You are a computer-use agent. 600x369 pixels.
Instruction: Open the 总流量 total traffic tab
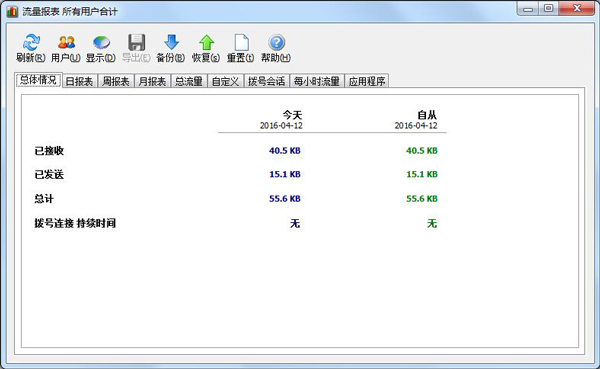(188, 81)
